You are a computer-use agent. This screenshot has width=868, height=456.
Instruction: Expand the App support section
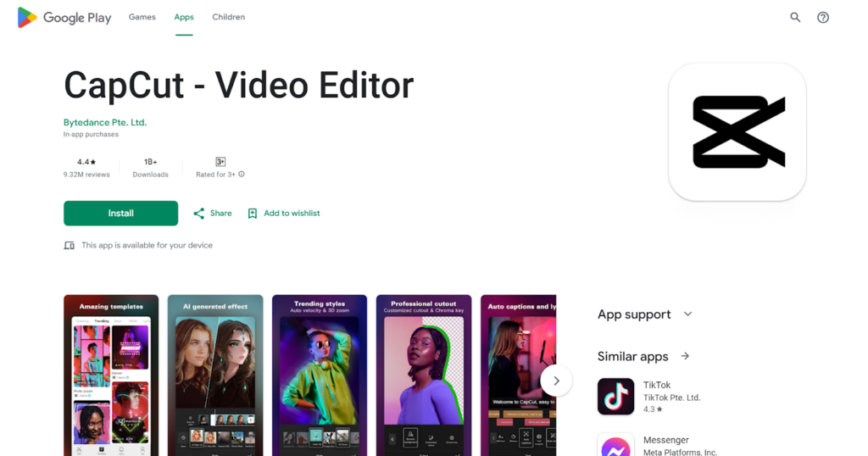(645, 314)
